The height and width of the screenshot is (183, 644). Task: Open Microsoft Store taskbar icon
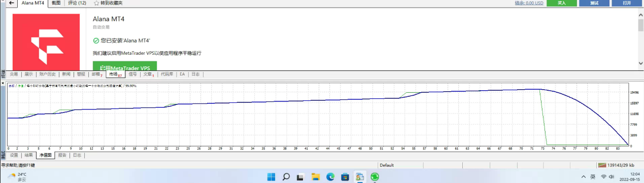click(345, 176)
